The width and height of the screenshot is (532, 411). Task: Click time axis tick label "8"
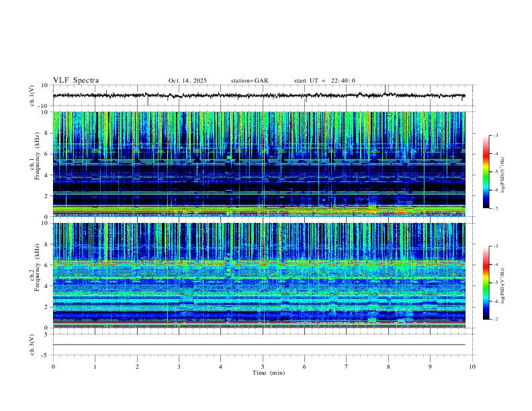pyautogui.click(x=388, y=367)
